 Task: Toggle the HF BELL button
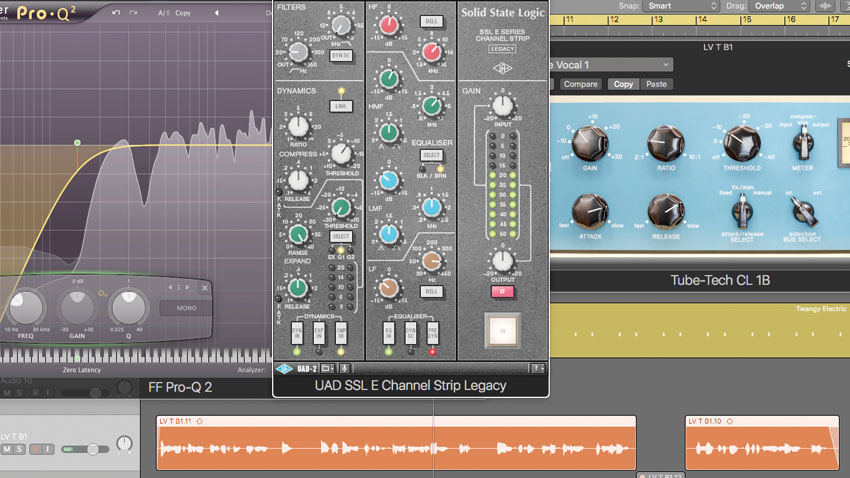pyautogui.click(x=432, y=21)
